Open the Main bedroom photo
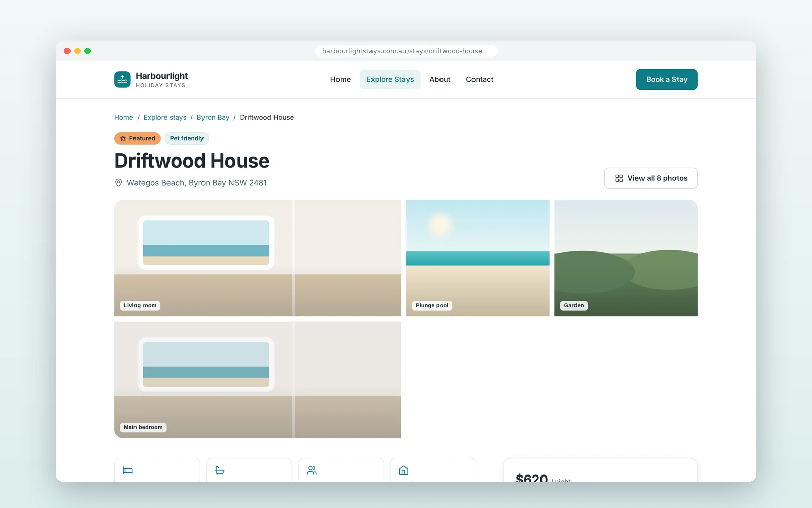 point(257,379)
